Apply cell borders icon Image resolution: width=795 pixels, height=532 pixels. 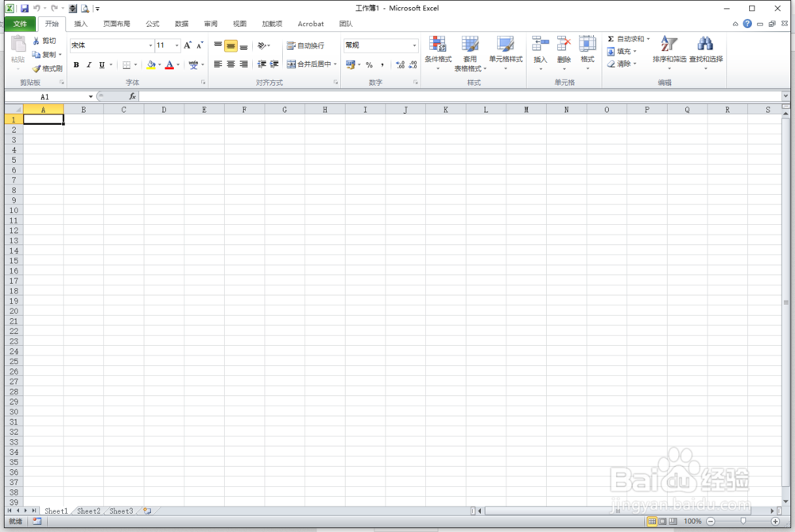pyautogui.click(x=126, y=64)
